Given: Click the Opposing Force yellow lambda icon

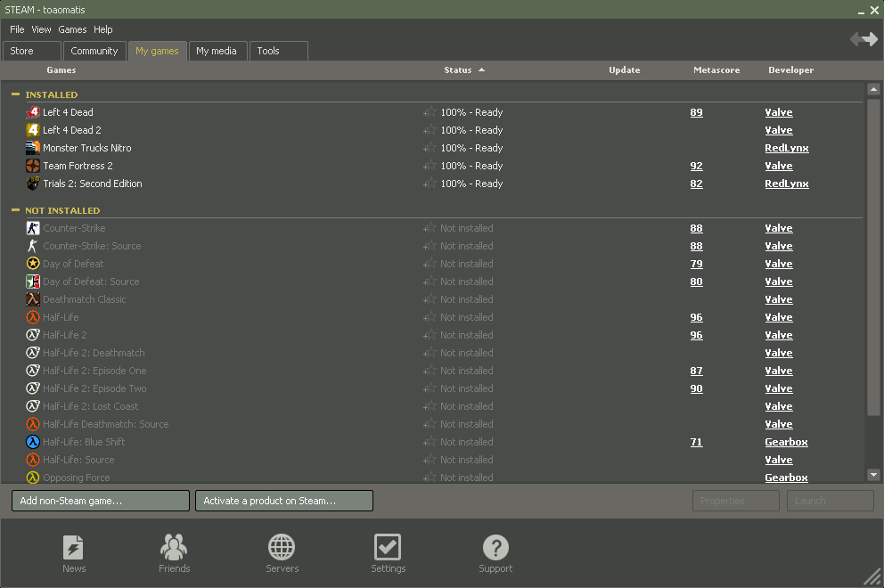Looking at the screenshot, I should coord(33,478).
